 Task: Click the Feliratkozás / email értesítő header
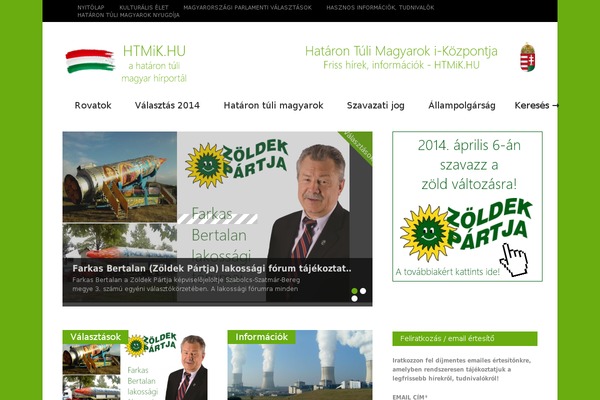[x=465, y=339]
